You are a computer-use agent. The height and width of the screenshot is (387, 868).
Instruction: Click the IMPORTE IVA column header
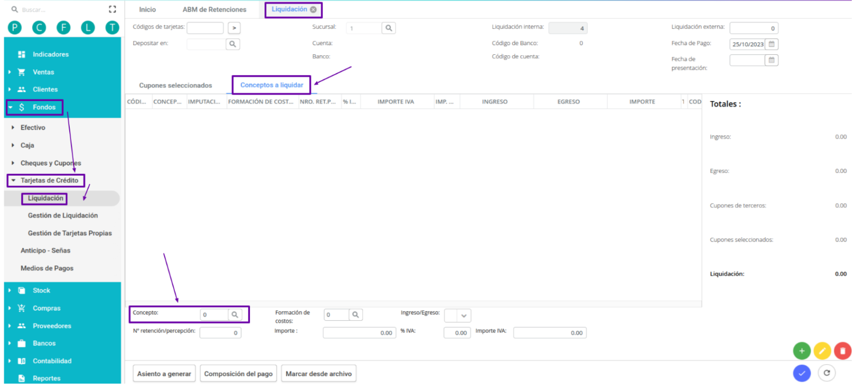396,102
